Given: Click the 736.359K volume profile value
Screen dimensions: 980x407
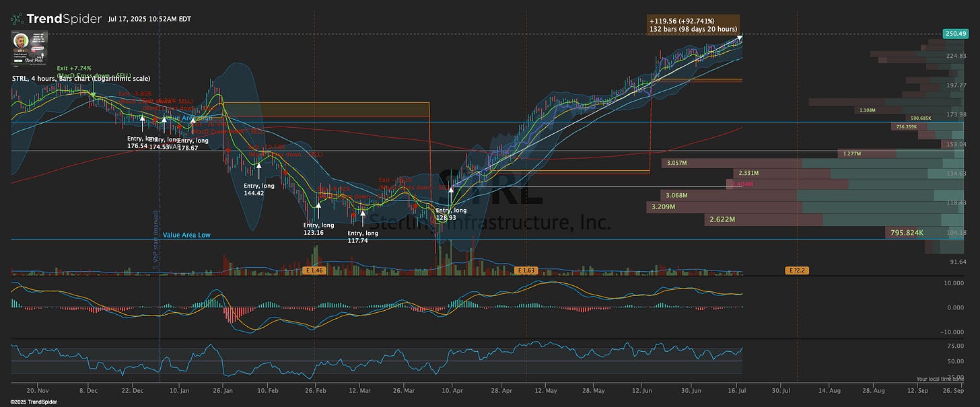Looking at the screenshot, I should tap(908, 126).
